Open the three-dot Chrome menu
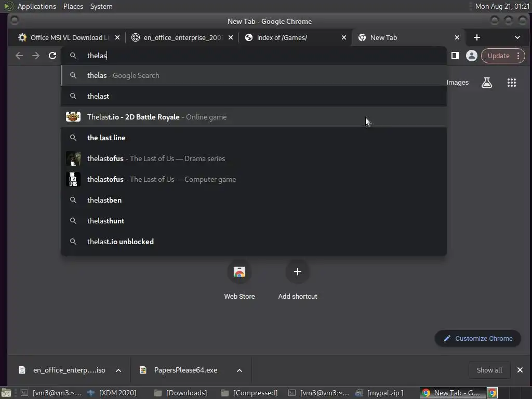The width and height of the screenshot is (532, 399). click(x=518, y=56)
